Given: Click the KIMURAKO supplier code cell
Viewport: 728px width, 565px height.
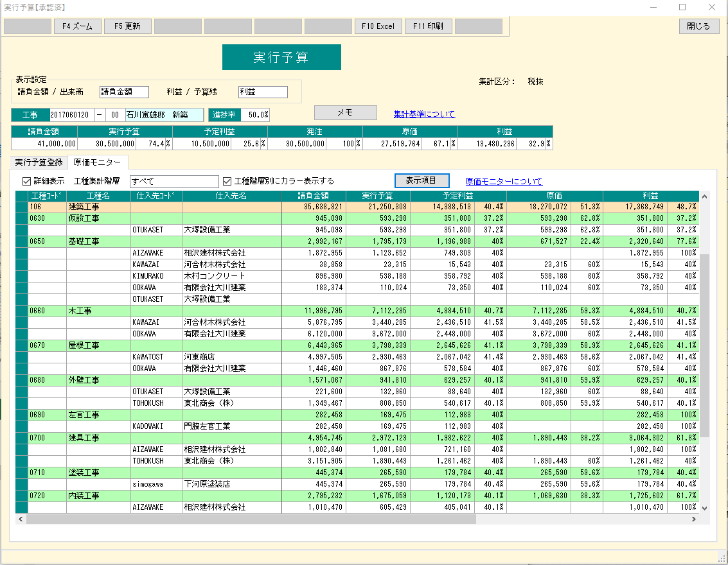Looking at the screenshot, I should coord(156,276).
